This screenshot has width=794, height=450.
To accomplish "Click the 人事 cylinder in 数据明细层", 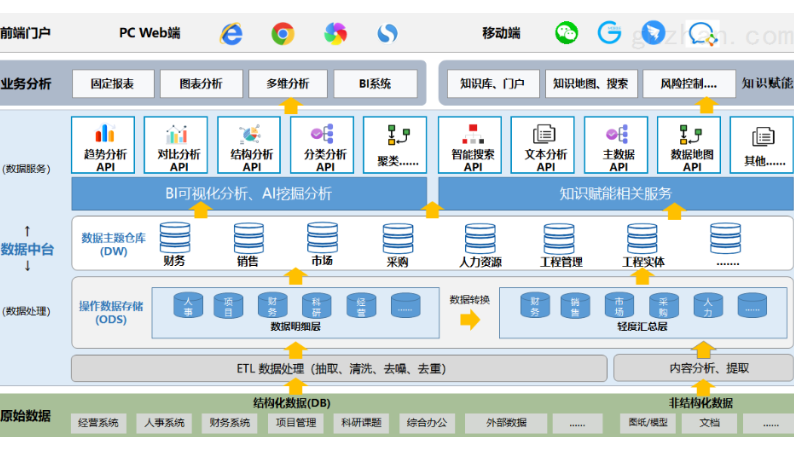I will [188, 305].
